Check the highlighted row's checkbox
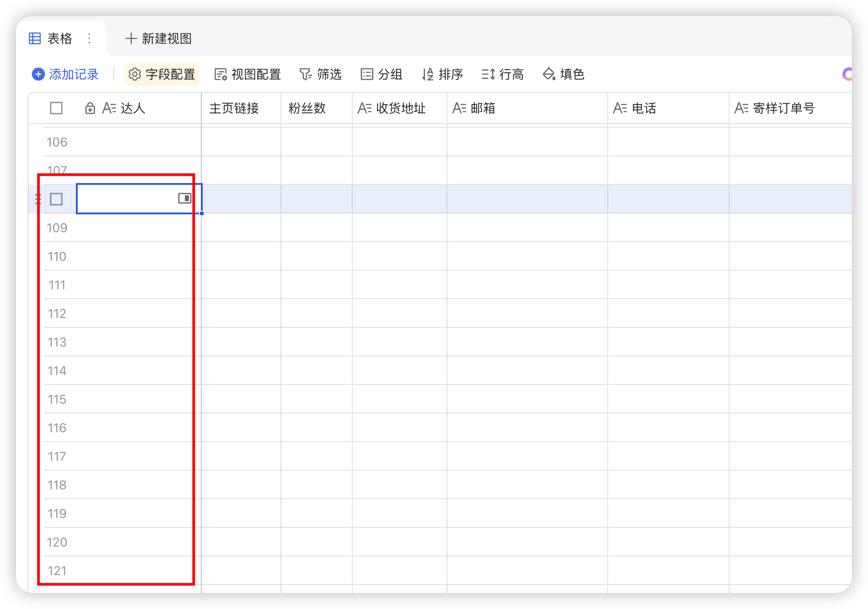Viewport: 868px width, 609px height. coord(56,199)
